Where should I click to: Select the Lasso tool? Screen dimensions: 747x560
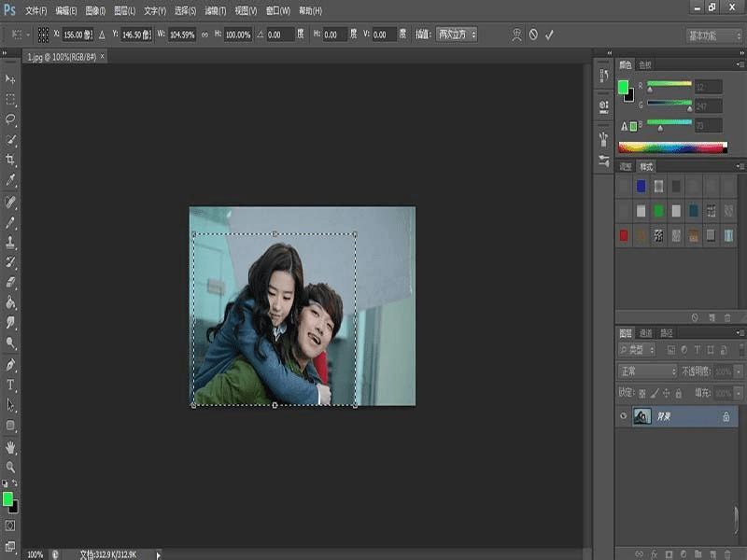11,119
